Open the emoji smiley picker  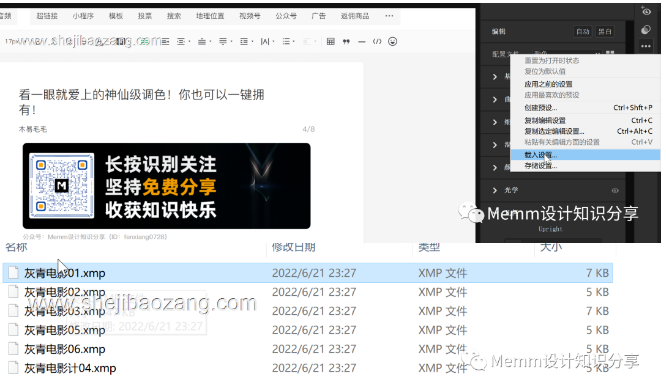coord(392,41)
